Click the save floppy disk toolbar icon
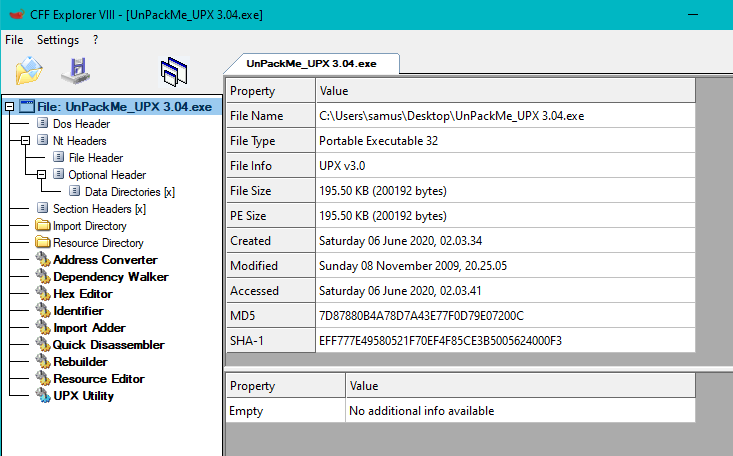Image resolution: width=733 pixels, height=456 pixels. click(76, 70)
